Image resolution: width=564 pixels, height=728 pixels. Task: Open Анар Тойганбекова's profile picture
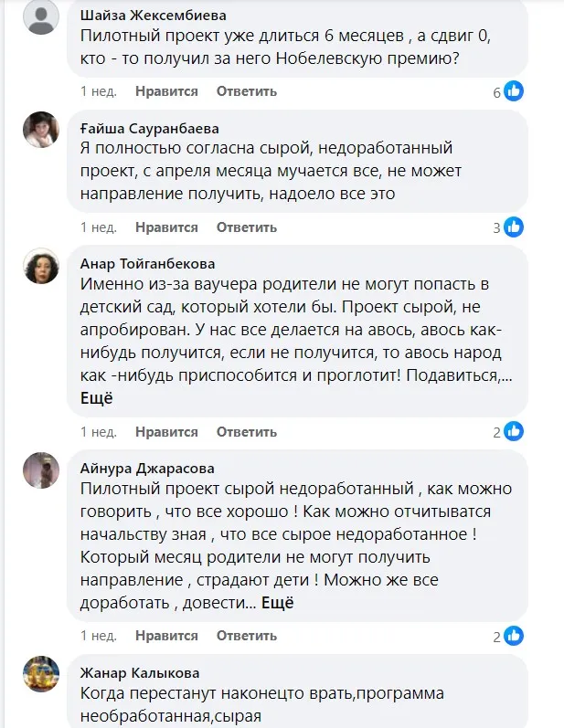pos(41,266)
